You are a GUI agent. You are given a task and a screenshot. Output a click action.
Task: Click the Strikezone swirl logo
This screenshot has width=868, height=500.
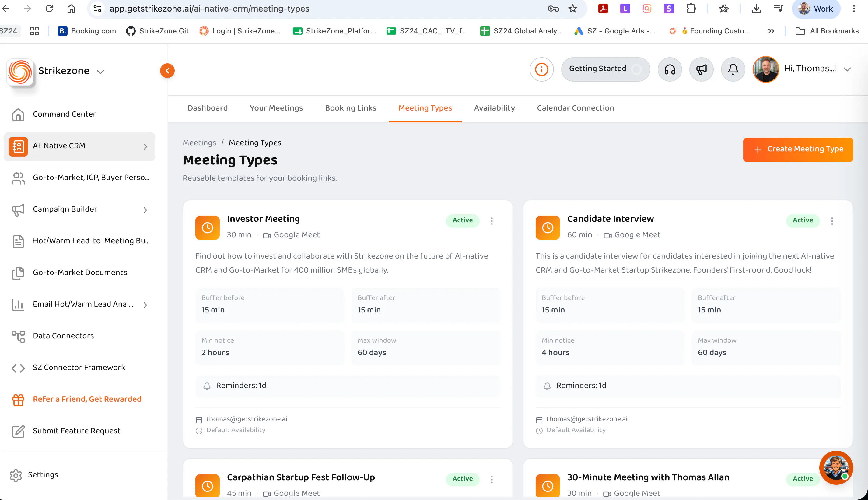point(20,72)
